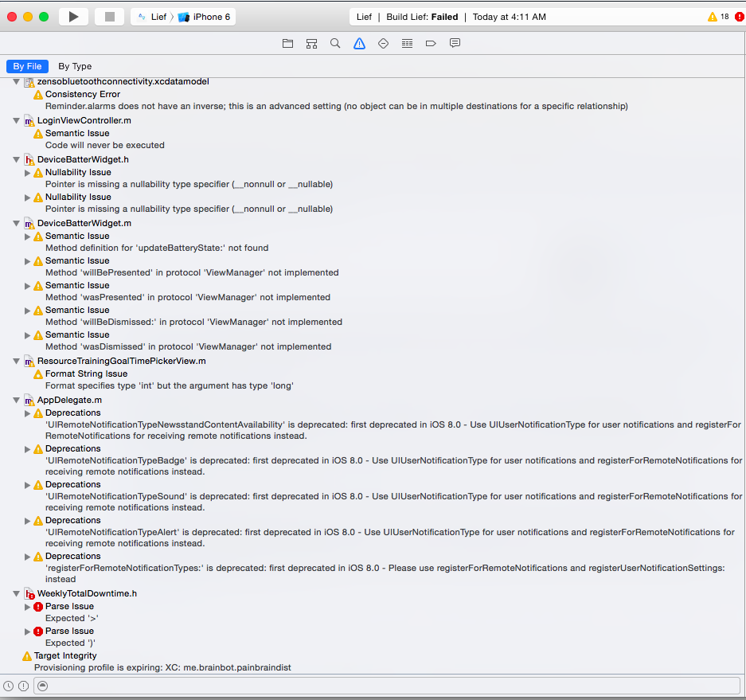Select first 'Pointer is missing a nullability' issue
Image resolution: width=746 pixels, height=700 pixels.
(x=189, y=184)
